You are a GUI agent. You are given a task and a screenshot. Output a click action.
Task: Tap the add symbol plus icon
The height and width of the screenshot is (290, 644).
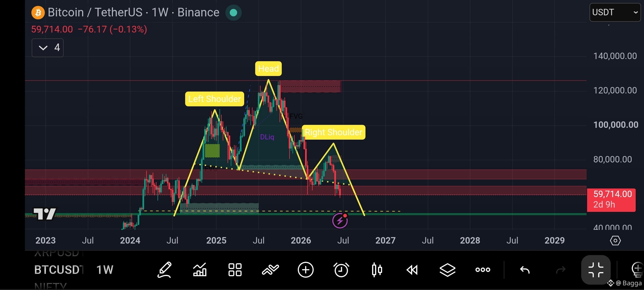tap(306, 270)
